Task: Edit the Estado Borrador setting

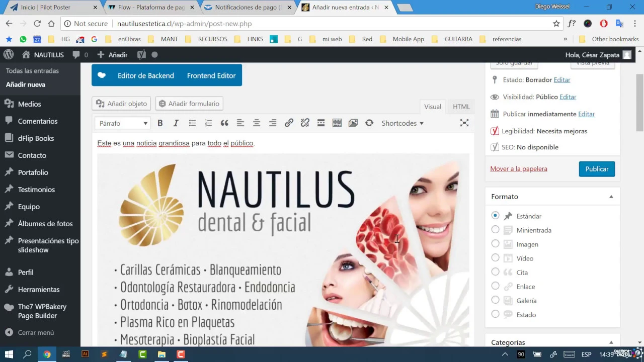Action: 562,80
